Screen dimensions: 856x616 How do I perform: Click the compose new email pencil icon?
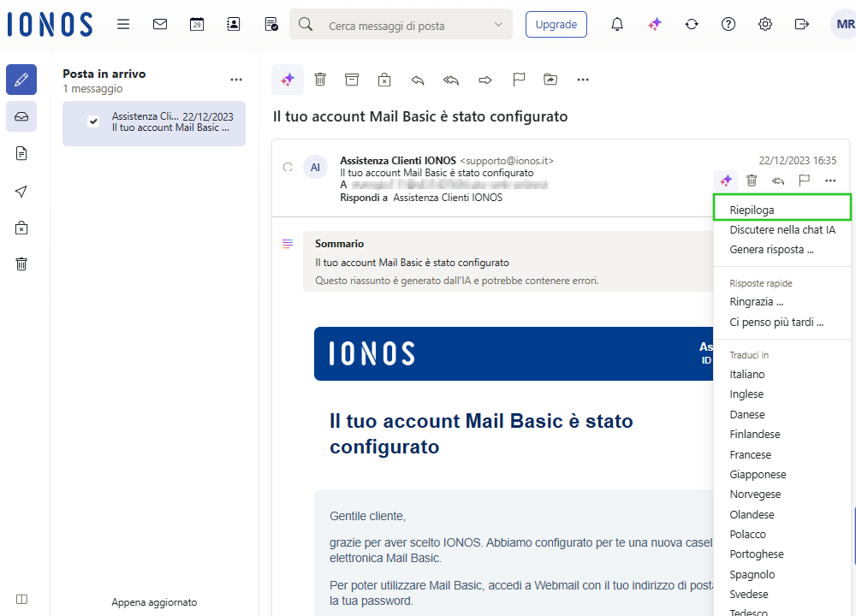pyautogui.click(x=21, y=80)
